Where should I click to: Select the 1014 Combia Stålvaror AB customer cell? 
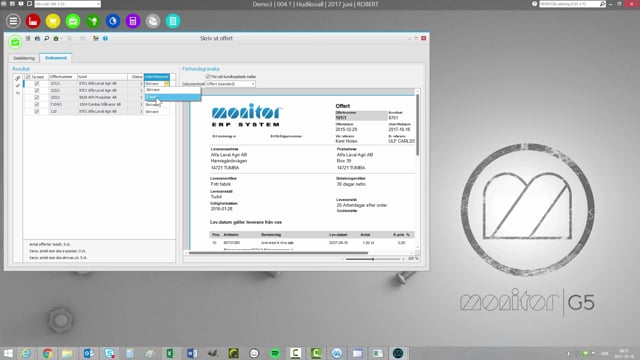pyautogui.click(x=102, y=104)
